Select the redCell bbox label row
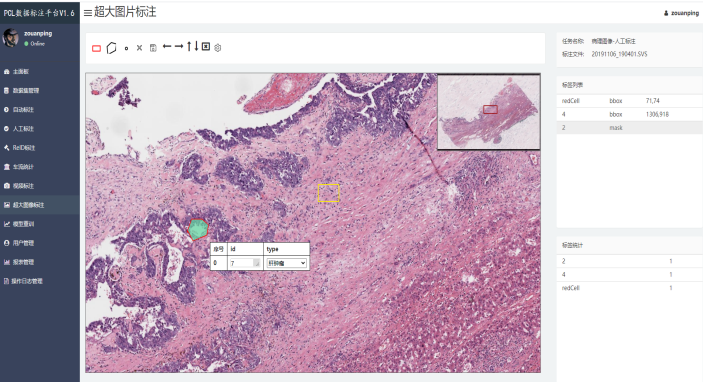Screen dimensions: 703x382 (x=629, y=101)
